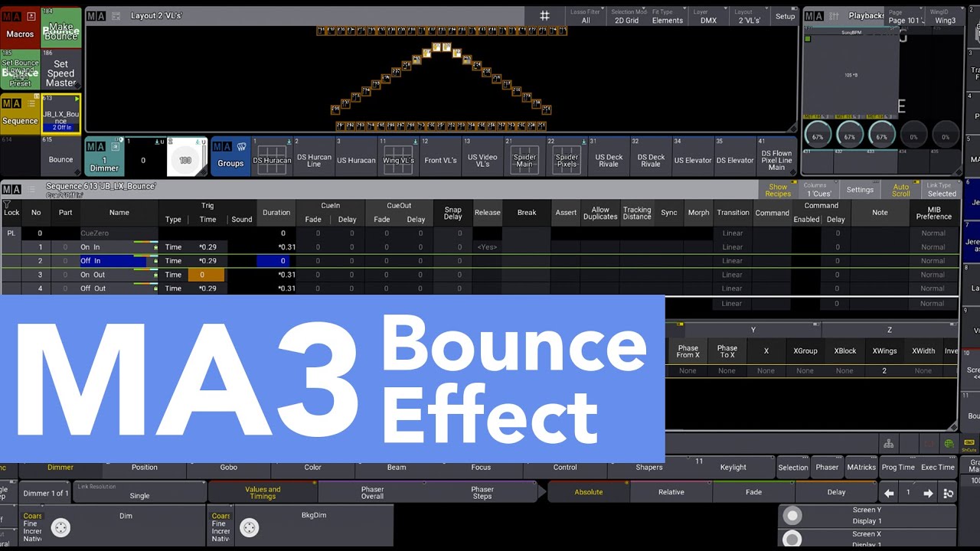Viewport: 980px width, 551px height.
Task: Click the Dim encoder wheel icon
Action: (x=60, y=527)
